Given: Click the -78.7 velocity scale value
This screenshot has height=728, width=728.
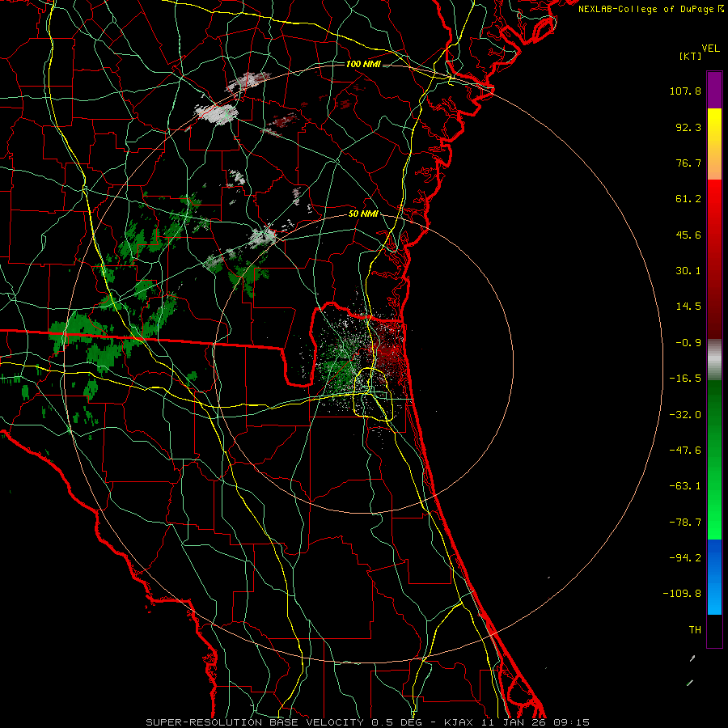Looking at the screenshot, I should coord(685,523).
